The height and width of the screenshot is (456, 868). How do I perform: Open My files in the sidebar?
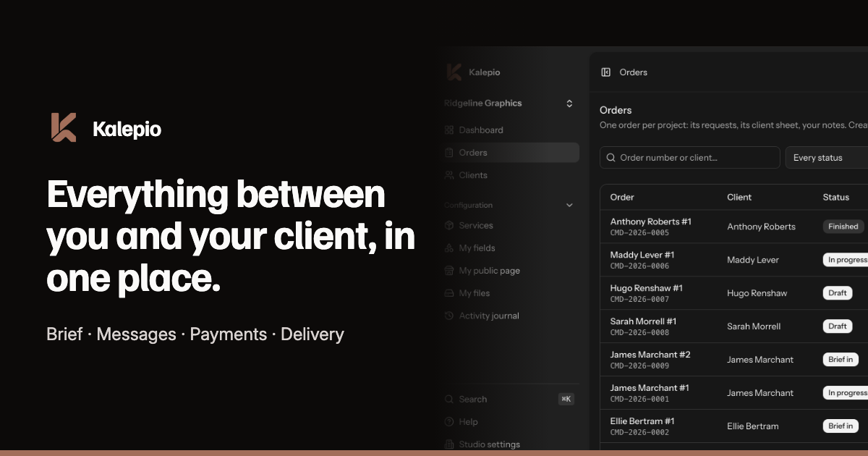[509, 293]
